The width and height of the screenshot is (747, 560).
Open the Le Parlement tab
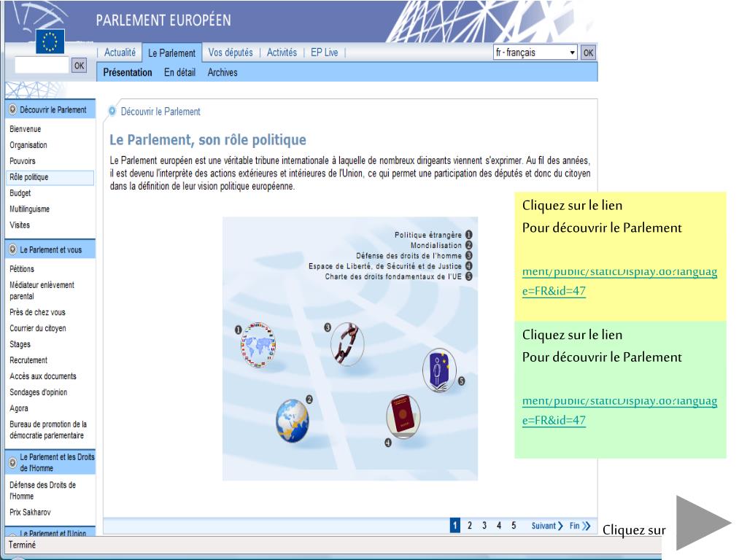tap(171, 52)
